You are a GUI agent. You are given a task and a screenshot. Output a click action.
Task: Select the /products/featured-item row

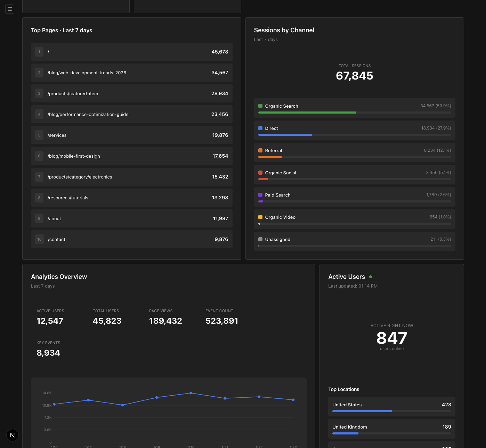click(x=132, y=93)
